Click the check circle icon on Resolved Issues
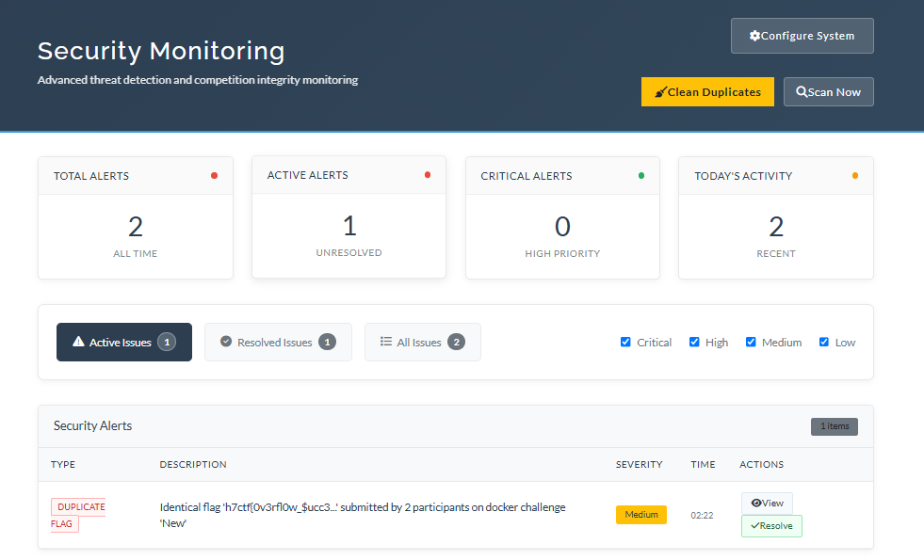The image size is (924, 560). [x=226, y=342]
